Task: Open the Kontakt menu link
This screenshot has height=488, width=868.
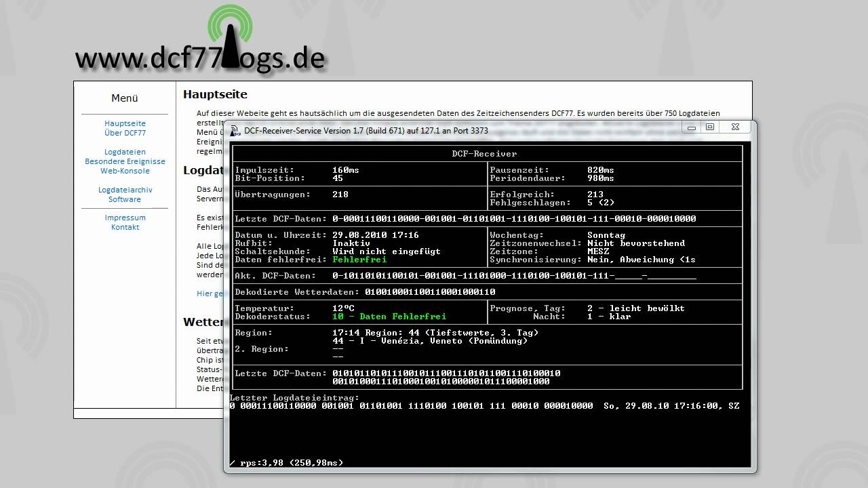Action: click(125, 227)
